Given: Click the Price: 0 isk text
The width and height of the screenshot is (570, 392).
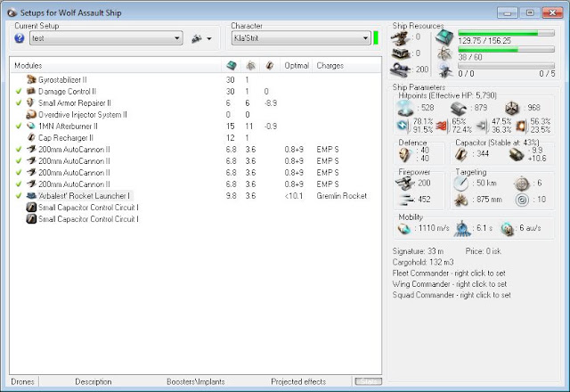Looking at the screenshot, I should tap(483, 251).
